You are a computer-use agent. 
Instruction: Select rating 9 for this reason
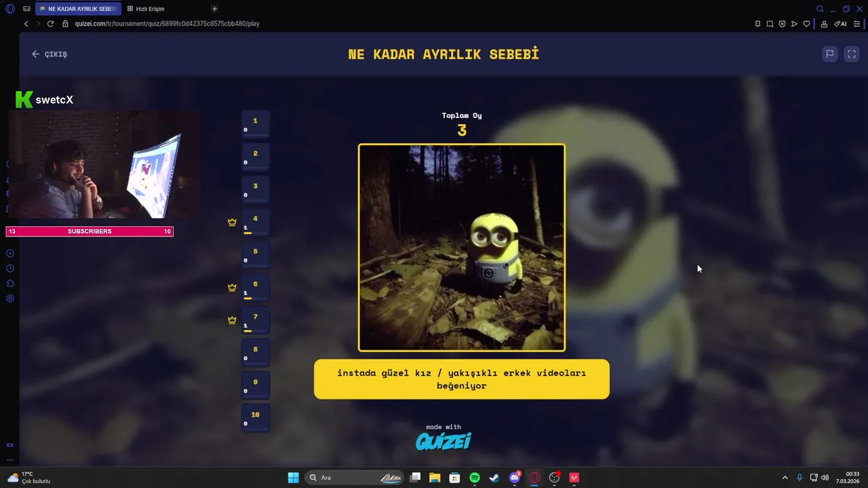256,385
